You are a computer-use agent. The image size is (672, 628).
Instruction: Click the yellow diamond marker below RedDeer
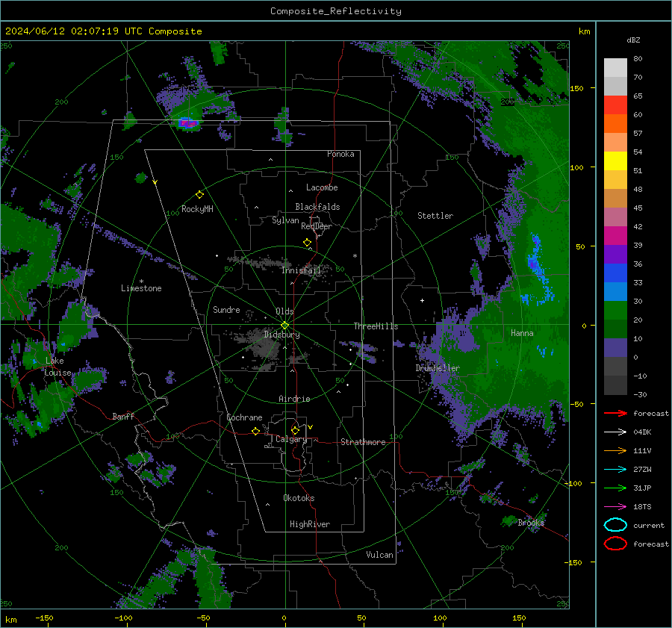(x=307, y=243)
